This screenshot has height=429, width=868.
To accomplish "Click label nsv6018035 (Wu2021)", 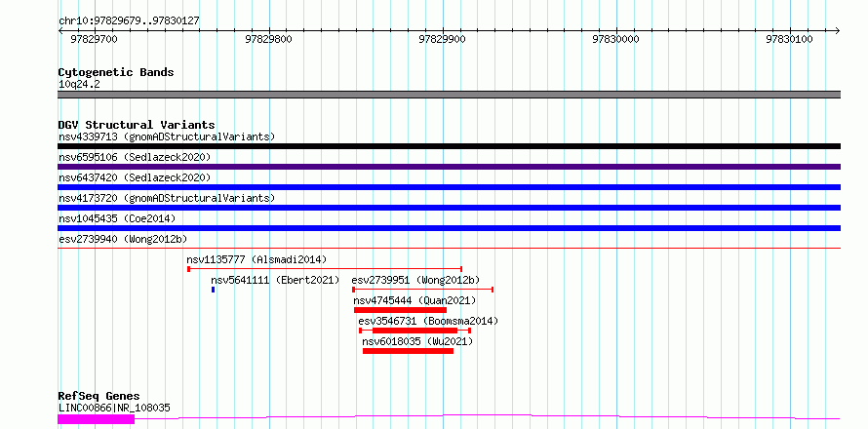I will (418, 341).
